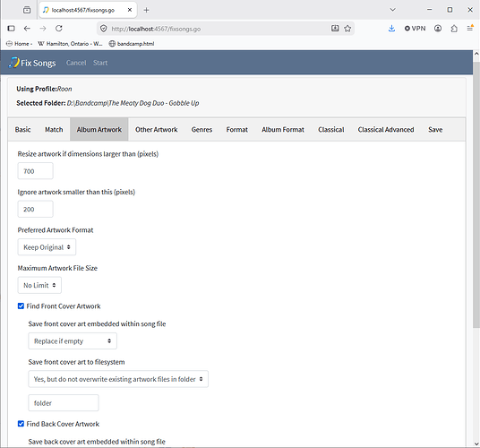Click the resize artwork dimension field showing 700

click(35, 171)
